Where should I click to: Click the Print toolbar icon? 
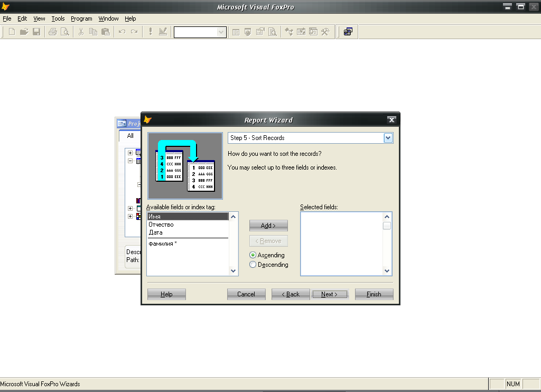(x=52, y=32)
